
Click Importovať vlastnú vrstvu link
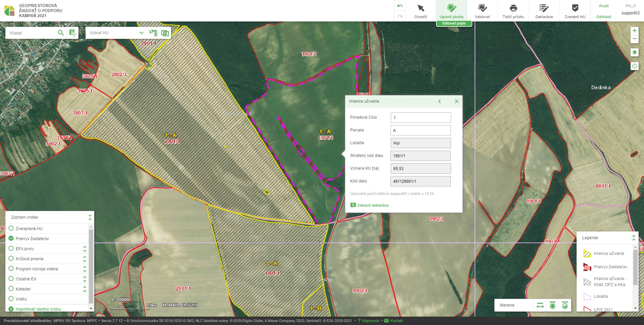(38, 309)
